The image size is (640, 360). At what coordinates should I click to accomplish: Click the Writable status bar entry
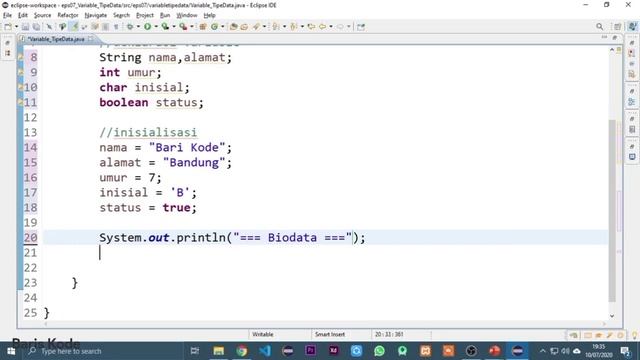pos(262,334)
